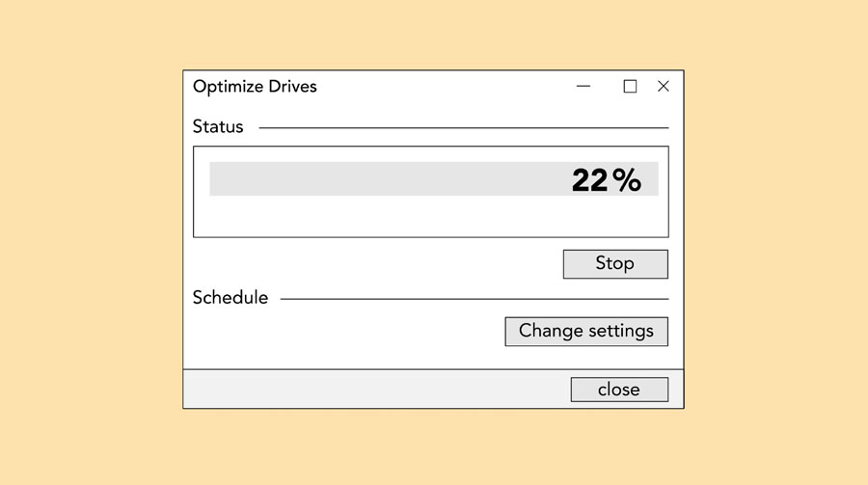This screenshot has width=868, height=485.
Task: Click empty space below the progress bar inside status box
Action: (430, 217)
